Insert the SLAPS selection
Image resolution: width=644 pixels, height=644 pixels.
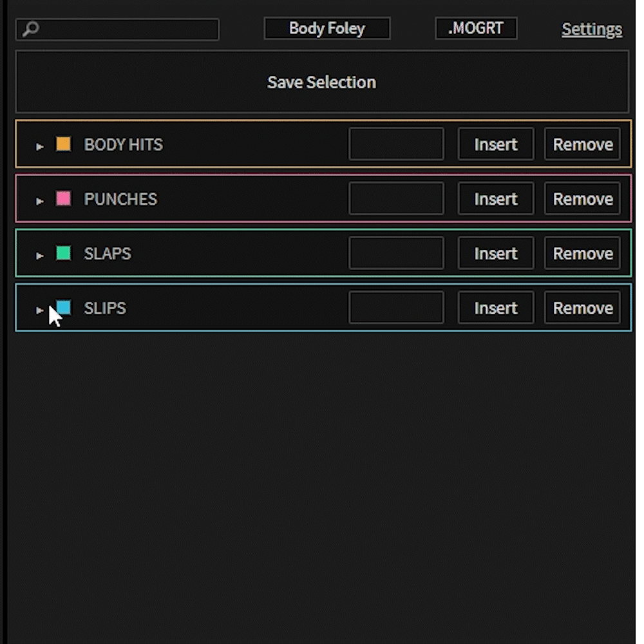pyautogui.click(x=496, y=253)
